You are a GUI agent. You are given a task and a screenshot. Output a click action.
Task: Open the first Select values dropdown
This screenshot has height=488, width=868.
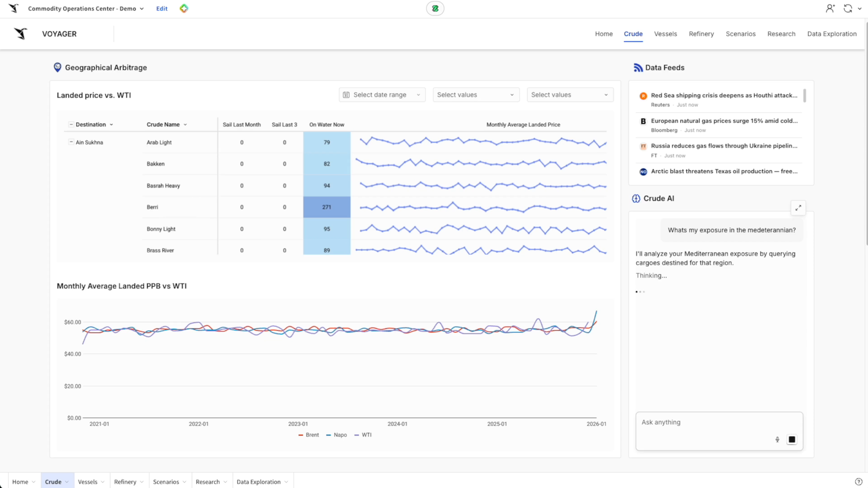[x=476, y=95]
